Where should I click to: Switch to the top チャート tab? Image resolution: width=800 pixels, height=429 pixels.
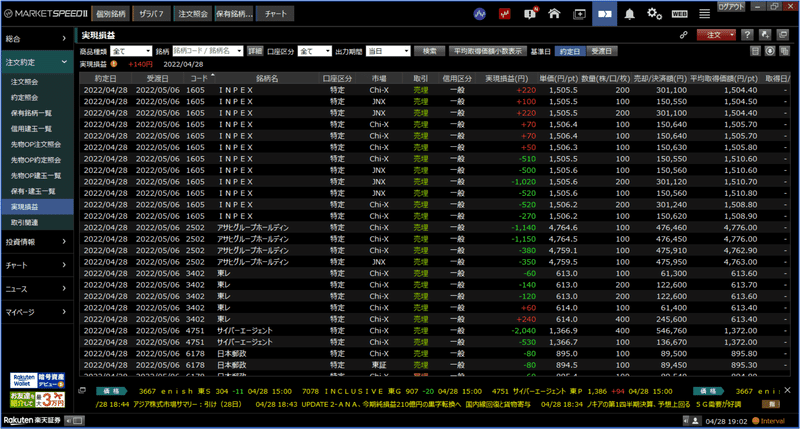pos(276,14)
